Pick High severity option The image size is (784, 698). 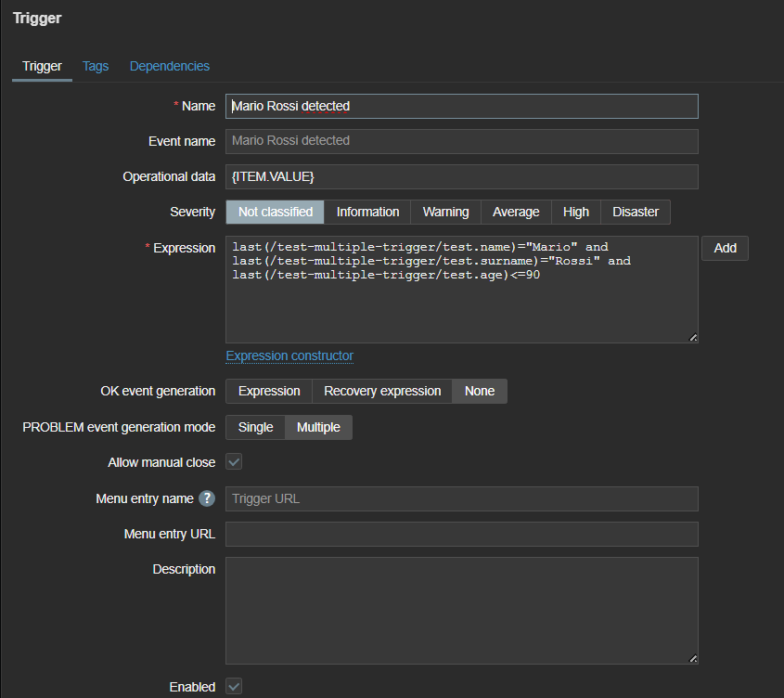576,212
